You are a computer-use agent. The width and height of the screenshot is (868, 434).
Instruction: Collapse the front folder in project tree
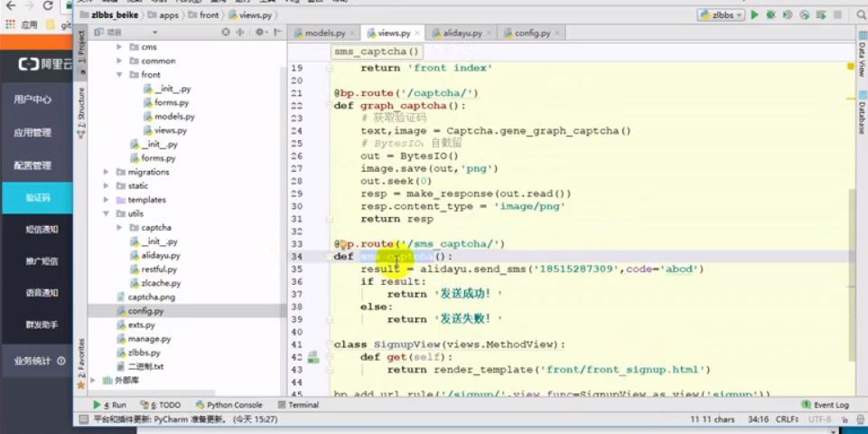coord(120,75)
